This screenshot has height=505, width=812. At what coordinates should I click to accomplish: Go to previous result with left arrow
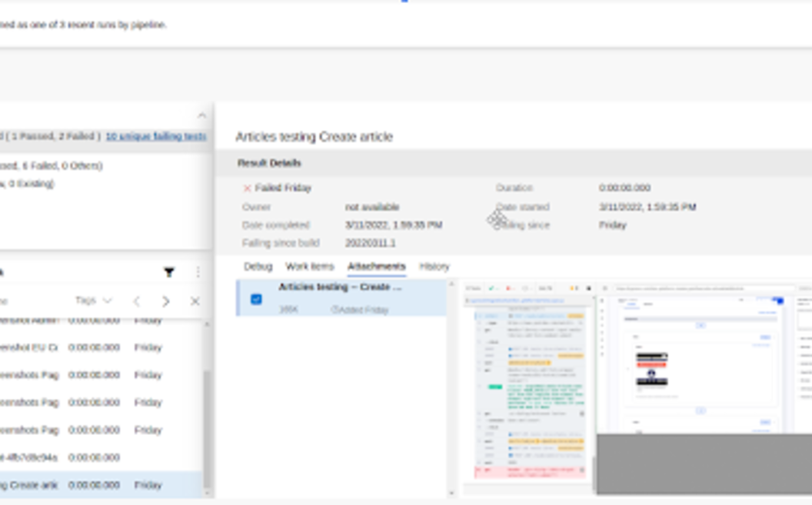point(137,301)
